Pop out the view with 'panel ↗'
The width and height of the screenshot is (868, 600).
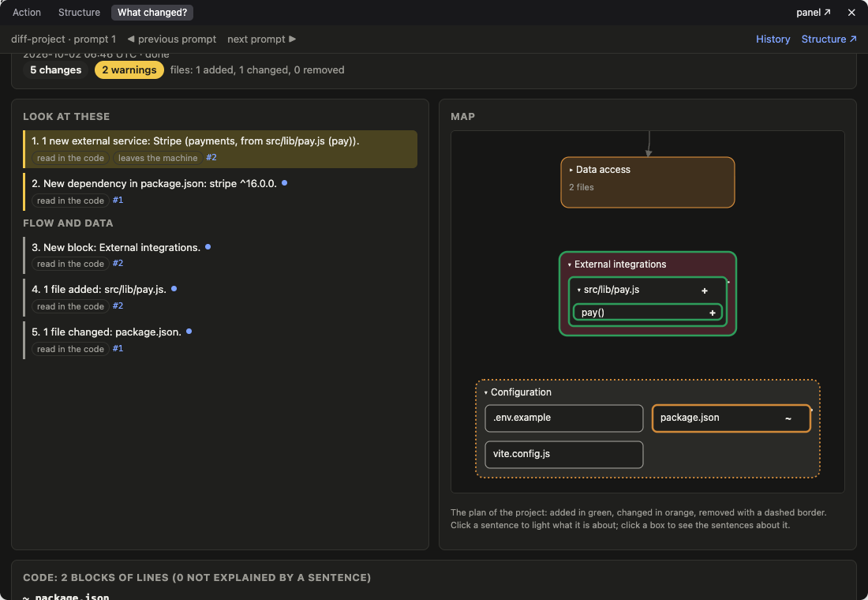tap(814, 12)
